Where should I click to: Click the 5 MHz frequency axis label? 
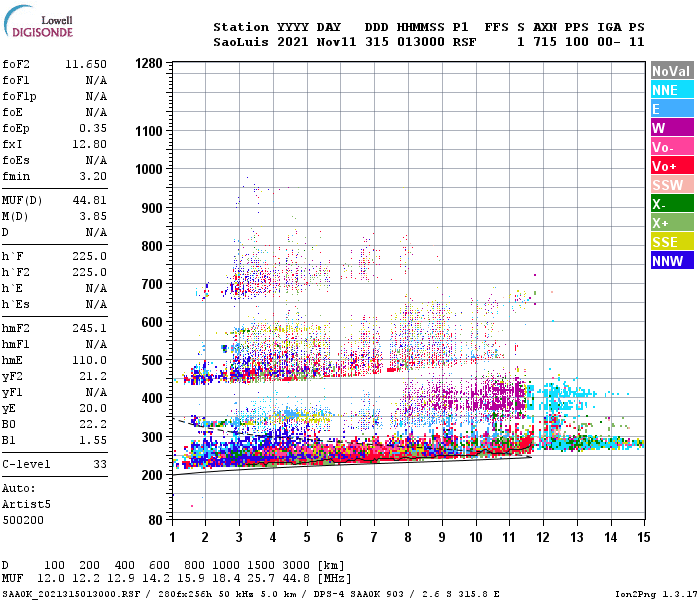coord(307,537)
